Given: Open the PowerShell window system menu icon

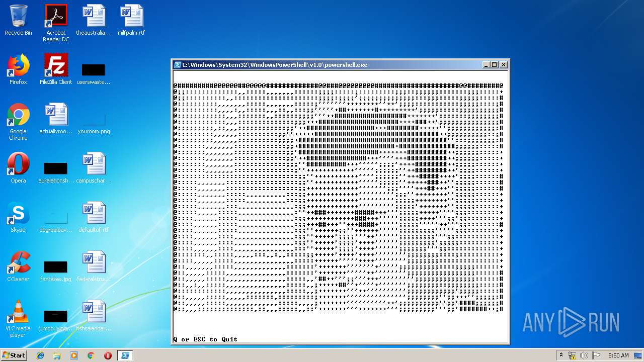Looking at the screenshot, I should point(178,65).
